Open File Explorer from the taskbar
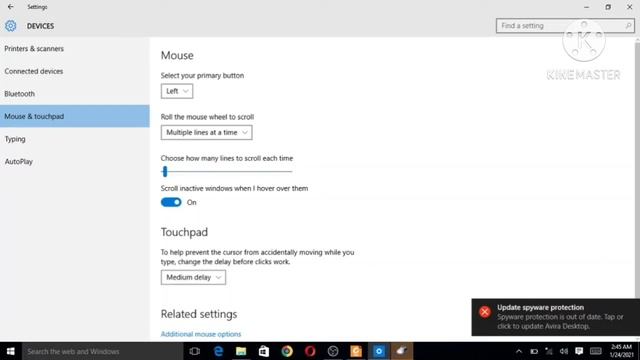640x360 pixels. click(x=241, y=351)
